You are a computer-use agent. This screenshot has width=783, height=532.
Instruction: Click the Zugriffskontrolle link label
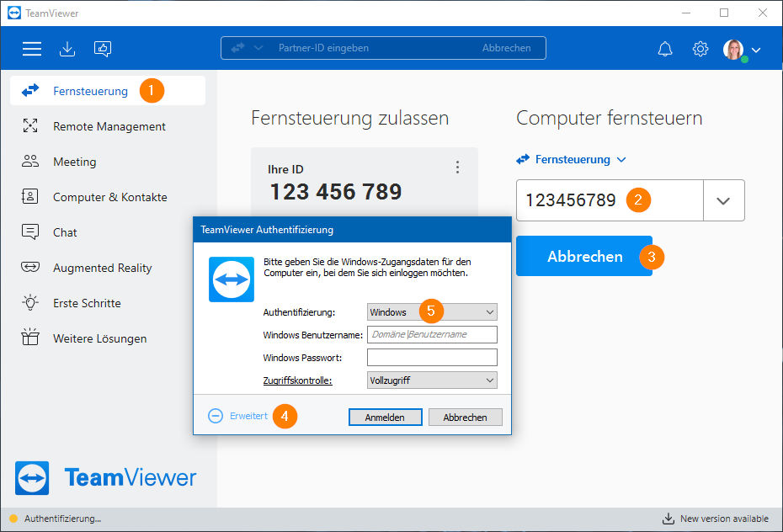(297, 380)
